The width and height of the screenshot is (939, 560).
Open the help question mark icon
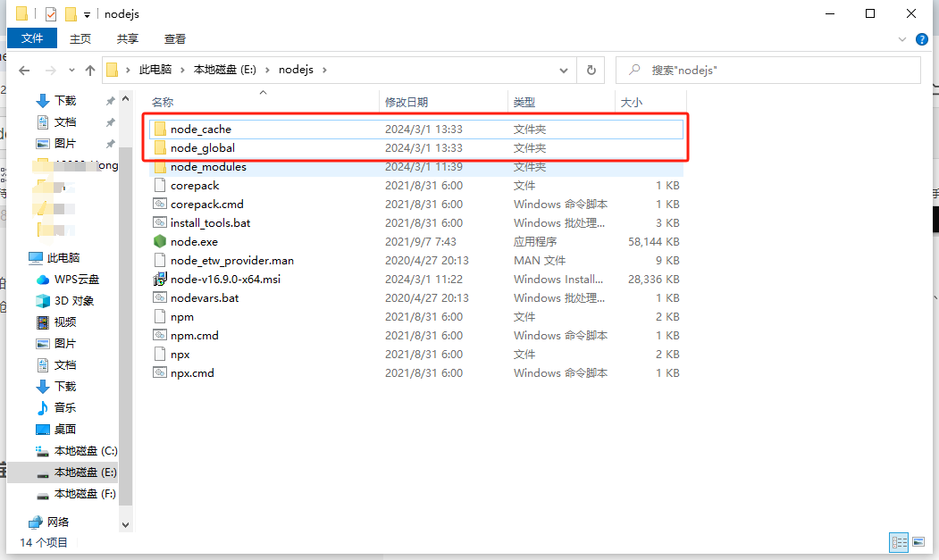(x=920, y=39)
